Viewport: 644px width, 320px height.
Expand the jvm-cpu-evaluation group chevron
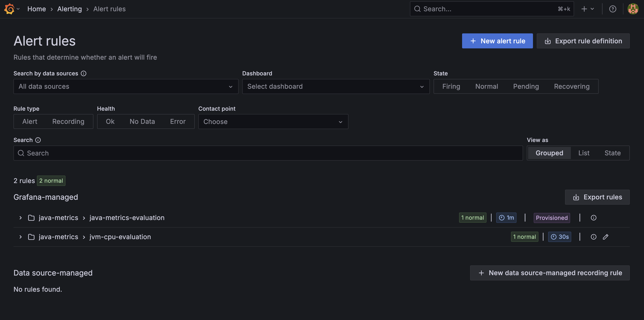click(20, 237)
